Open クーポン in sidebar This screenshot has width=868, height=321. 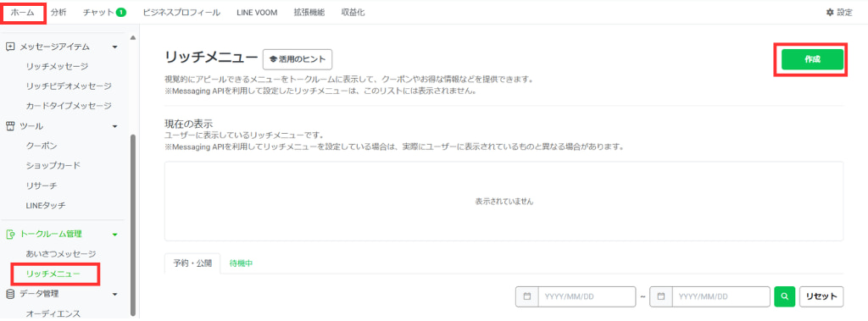point(42,146)
